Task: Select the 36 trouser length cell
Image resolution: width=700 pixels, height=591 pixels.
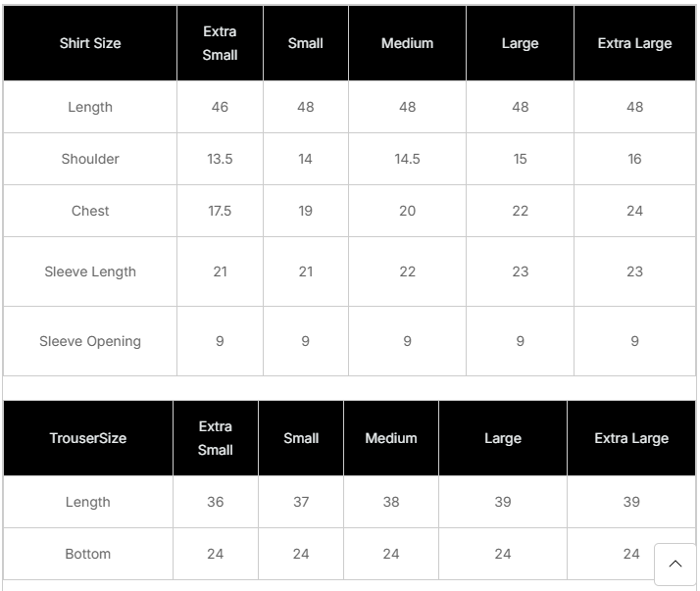Action: pyautogui.click(x=216, y=502)
